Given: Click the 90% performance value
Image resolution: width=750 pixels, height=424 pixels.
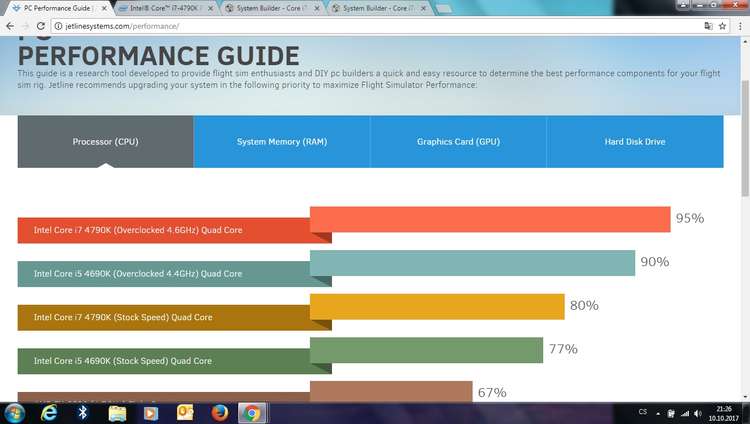Looking at the screenshot, I should pyautogui.click(x=655, y=262).
